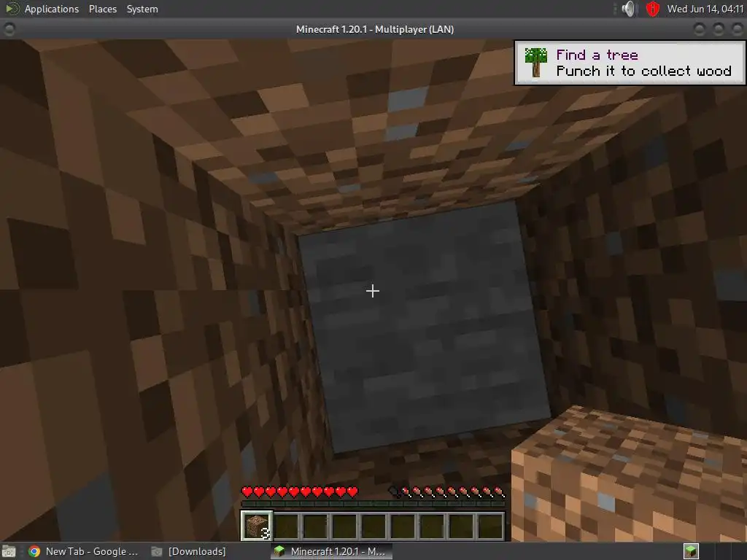The height and width of the screenshot is (560, 747).
Task: Open the System menu
Action: pyautogui.click(x=142, y=9)
